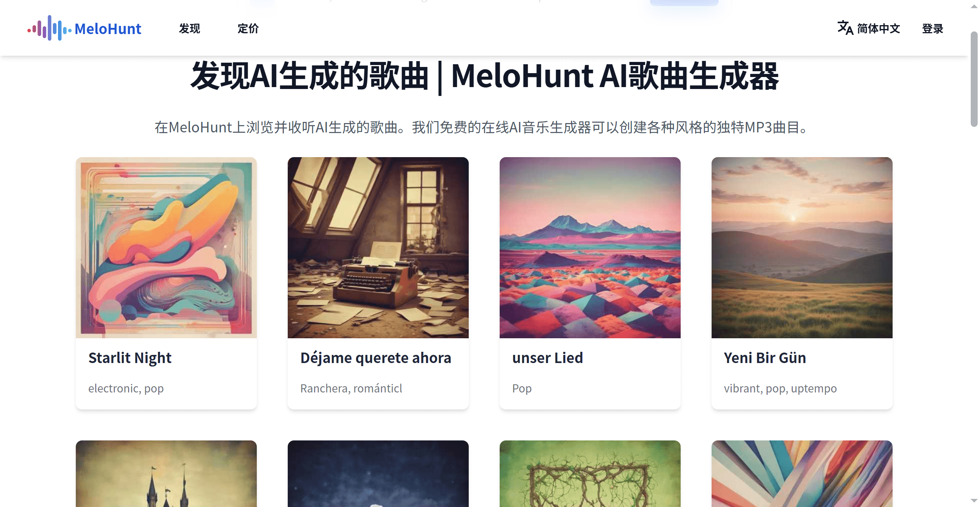Click the page vertical scrollbar thumb
This screenshot has height=507, width=980.
point(974,79)
